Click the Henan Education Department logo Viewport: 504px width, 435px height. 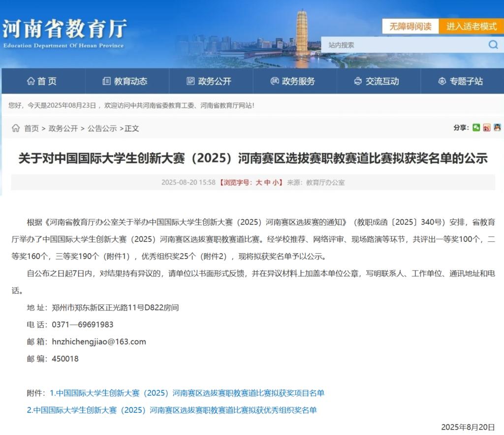64,33
